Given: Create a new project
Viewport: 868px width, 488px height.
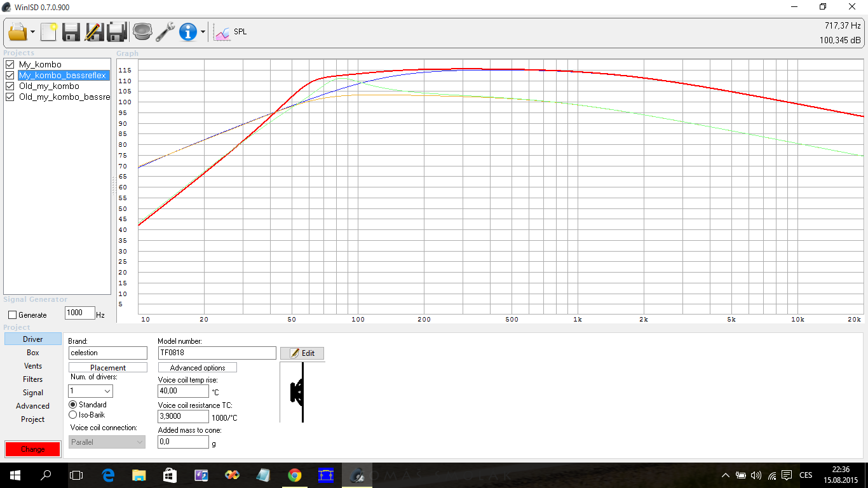Looking at the screenshot, I should [49, 32].
